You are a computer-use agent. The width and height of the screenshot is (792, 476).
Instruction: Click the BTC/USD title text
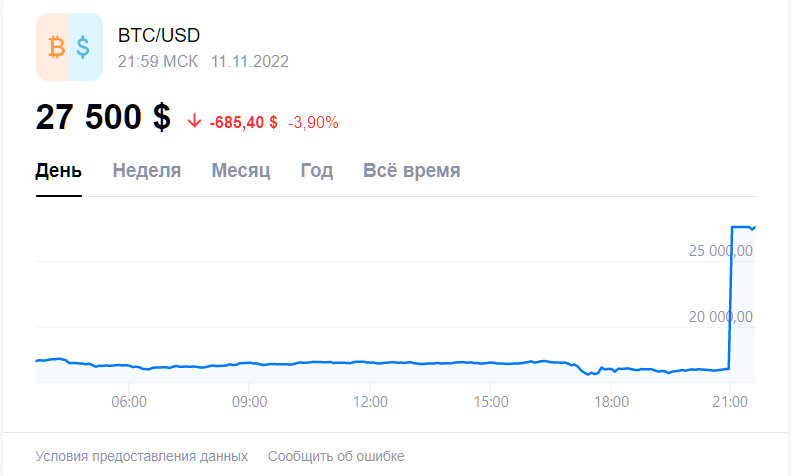click(159, 35)
